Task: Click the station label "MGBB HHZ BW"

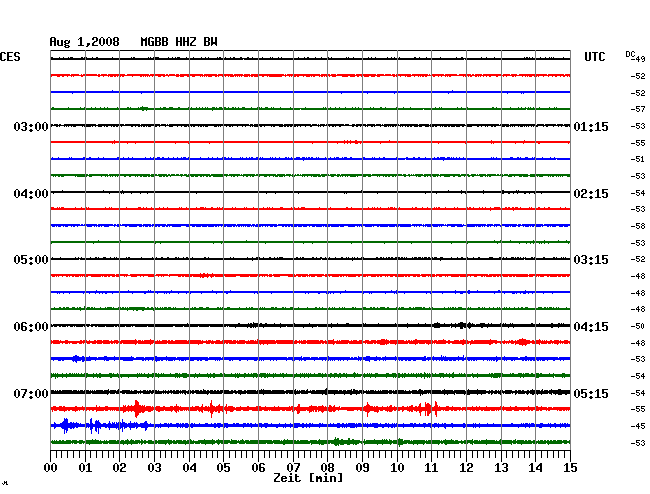Action: 179,42
